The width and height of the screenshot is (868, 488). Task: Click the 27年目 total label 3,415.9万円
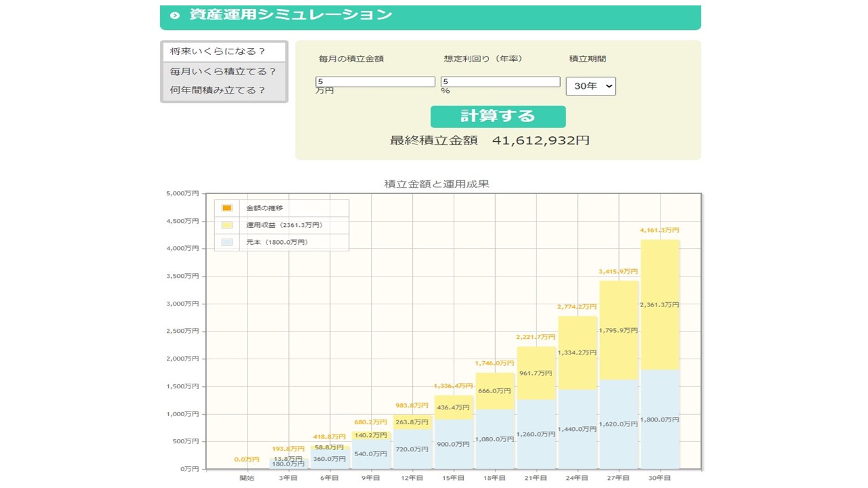pos(618,272)
